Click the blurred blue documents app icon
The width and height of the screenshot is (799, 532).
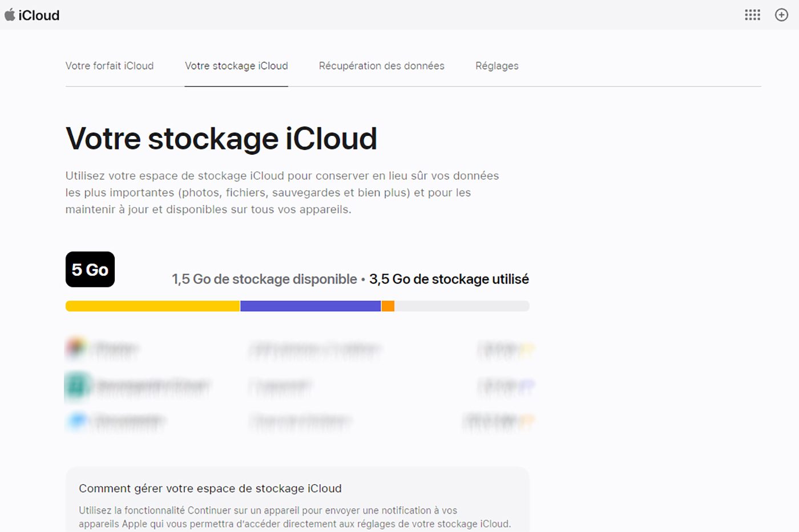pos(77,421)
